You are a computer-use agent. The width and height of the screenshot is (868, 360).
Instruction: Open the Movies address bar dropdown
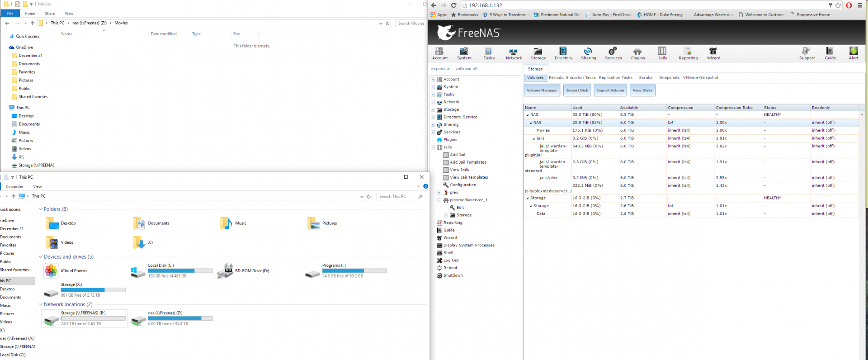pos(381,23)
